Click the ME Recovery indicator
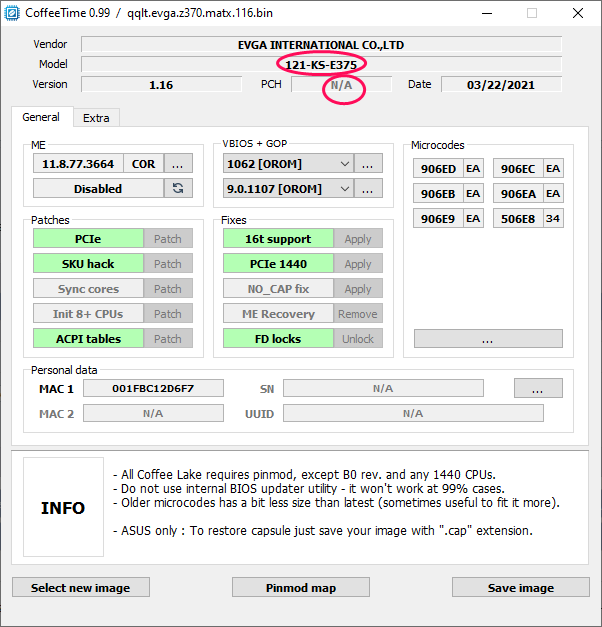Image resolution: width=602 pixels, height=627 pixels. click(278, 314)
